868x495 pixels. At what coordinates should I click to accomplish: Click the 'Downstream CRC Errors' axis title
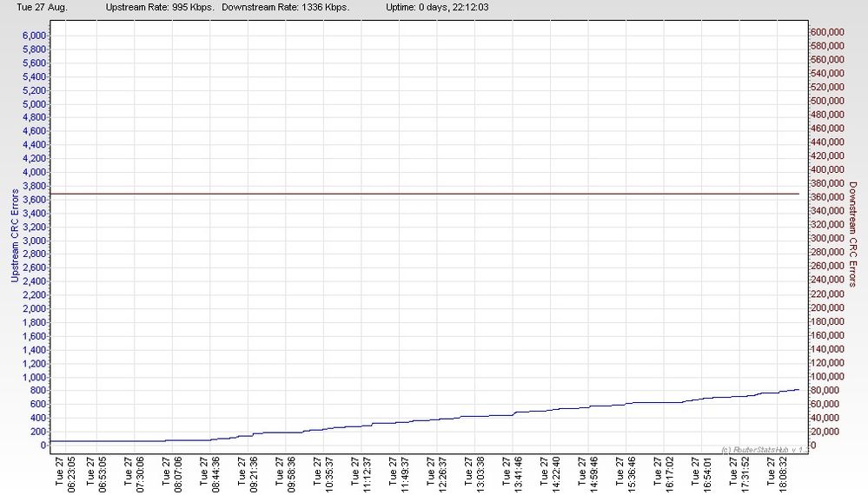click(x=852, y=234)
